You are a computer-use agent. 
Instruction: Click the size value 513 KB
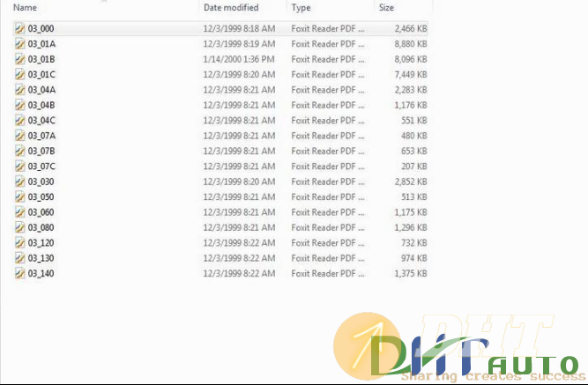click(x=414, y=196)
